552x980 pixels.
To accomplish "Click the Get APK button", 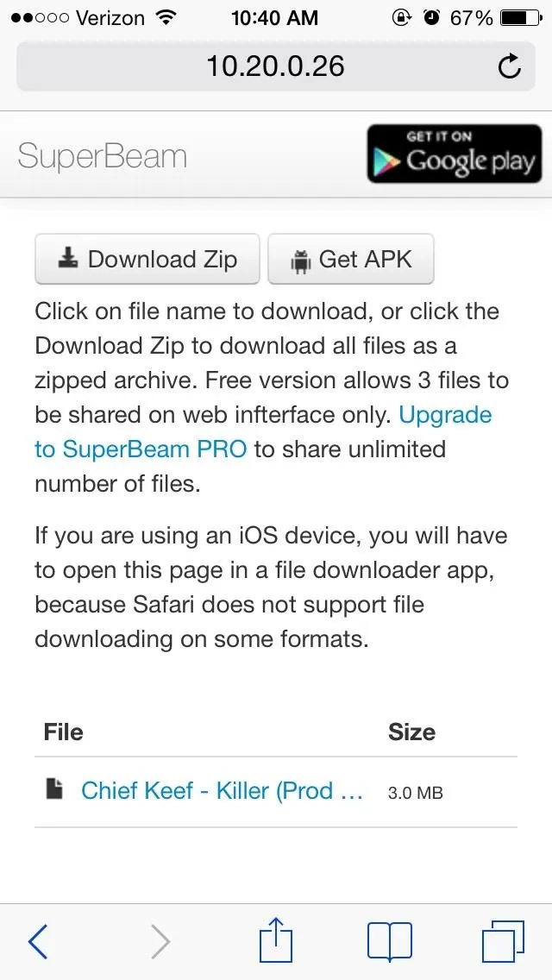I will point(351,259).
